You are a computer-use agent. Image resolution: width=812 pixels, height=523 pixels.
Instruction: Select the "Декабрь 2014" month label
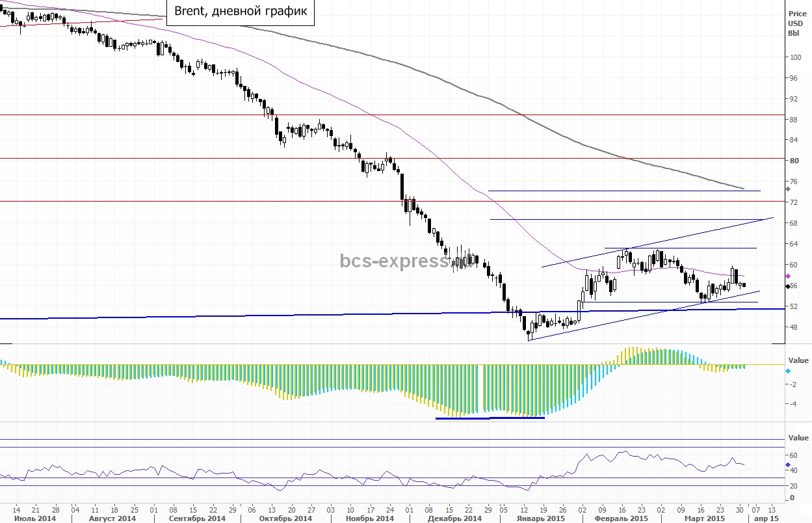[455, 518]
